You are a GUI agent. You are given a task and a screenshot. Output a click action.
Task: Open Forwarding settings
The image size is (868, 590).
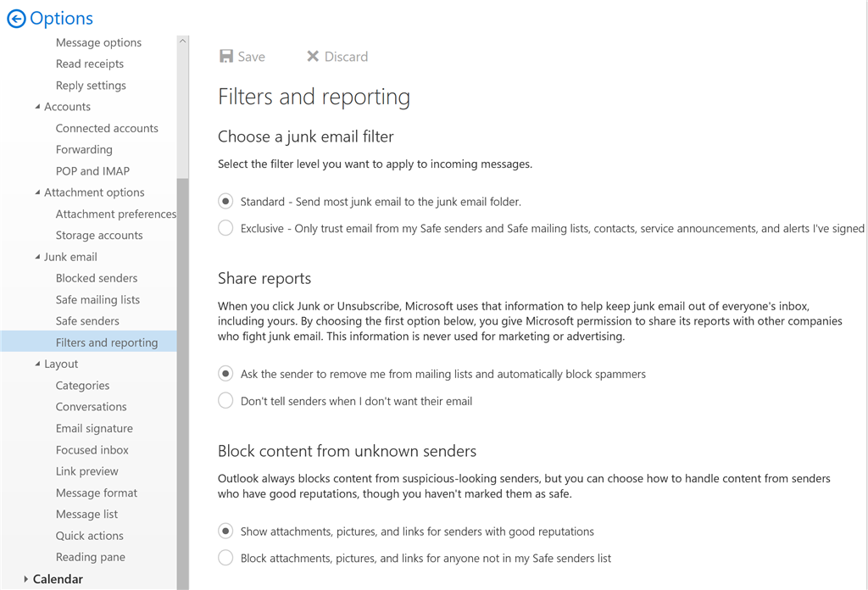point(84,149)
